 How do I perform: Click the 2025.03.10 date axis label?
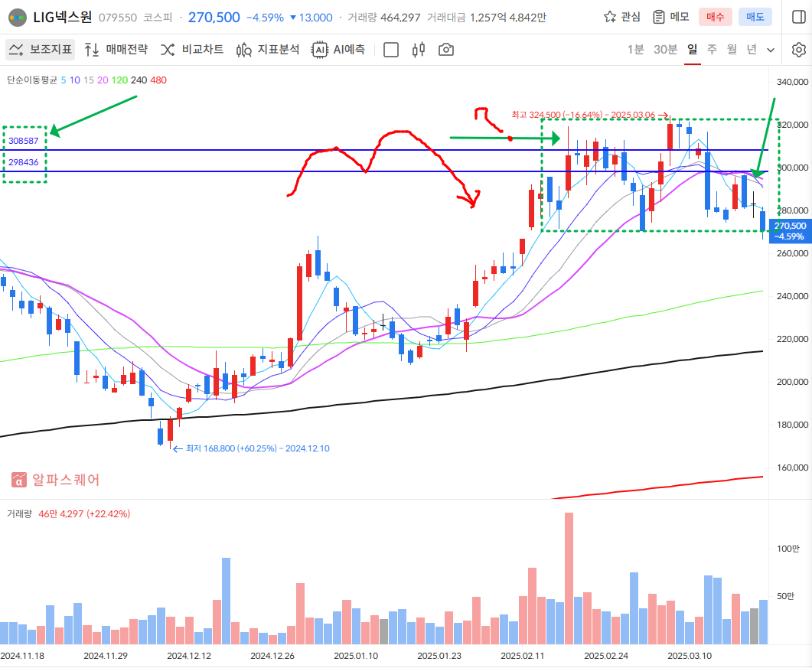point(690,656)
